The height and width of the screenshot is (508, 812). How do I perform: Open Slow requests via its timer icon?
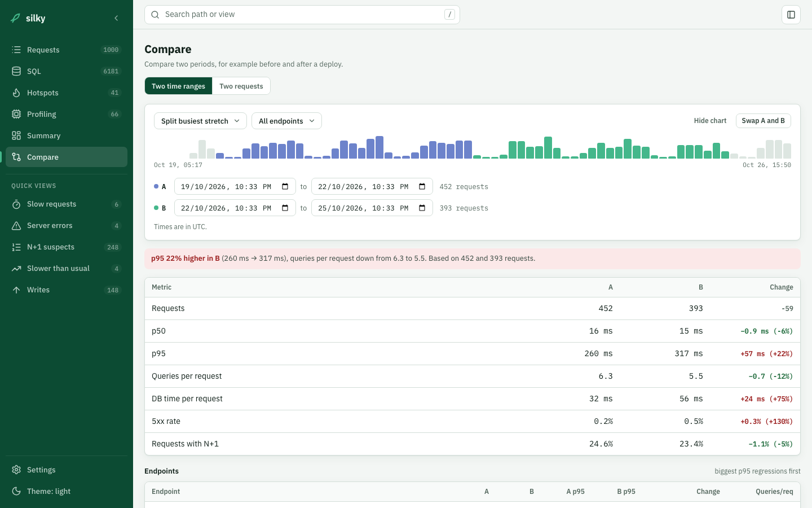(x=16, y=204)
